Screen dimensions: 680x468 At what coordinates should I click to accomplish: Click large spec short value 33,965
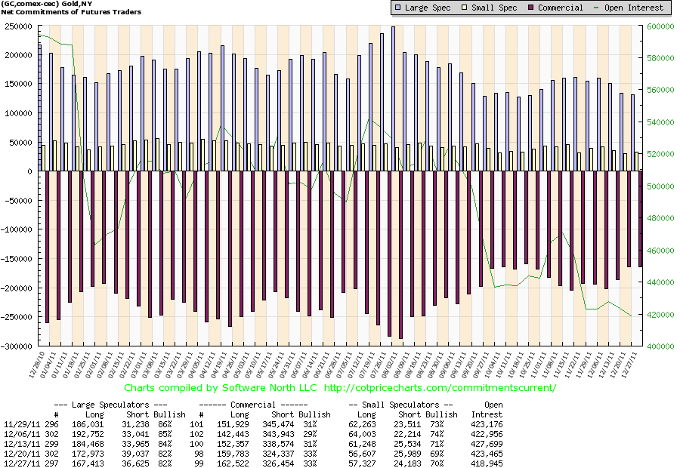[135, 444]
